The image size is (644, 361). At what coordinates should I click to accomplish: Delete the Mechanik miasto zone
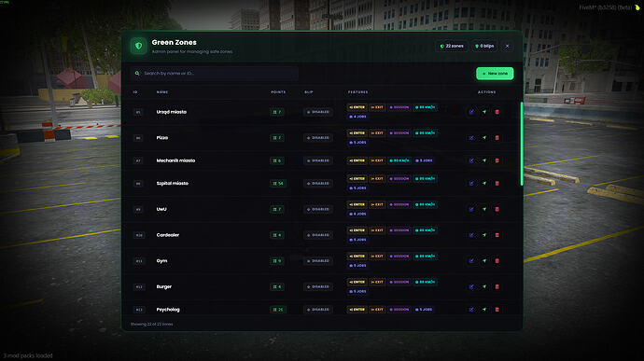pyautogui.click(x=497, y=160)
